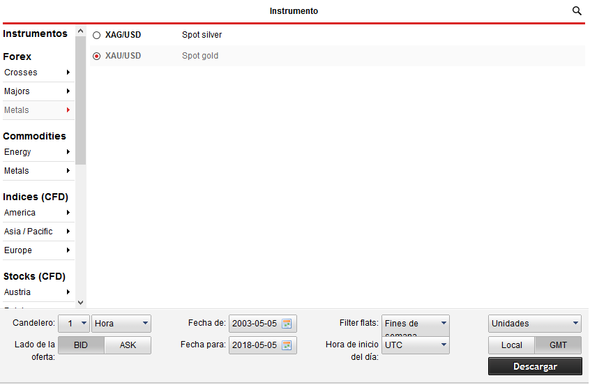This screenshot has width=590, height=385.
Task: Choose BID offer side
Action: point(81,345)
